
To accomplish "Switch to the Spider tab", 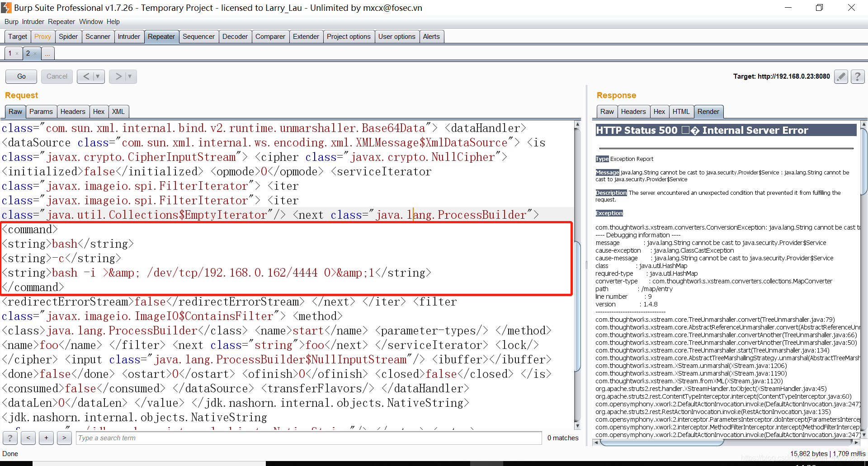I will (68, 37).
